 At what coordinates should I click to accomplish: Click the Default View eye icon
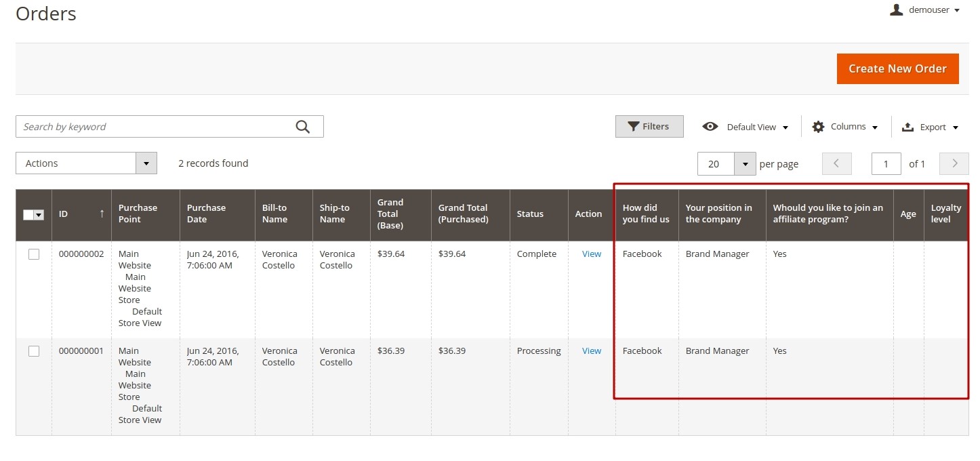[x=710, y=127]
